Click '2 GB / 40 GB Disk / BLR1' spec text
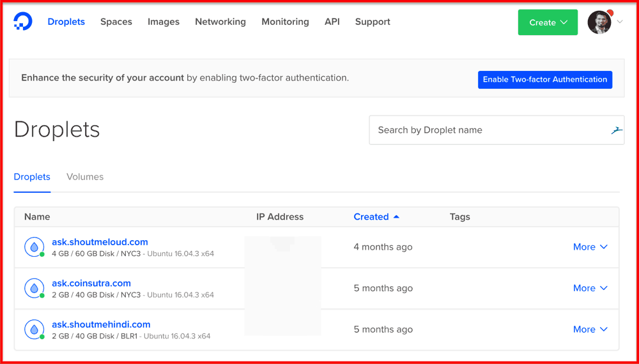 coord(95,337)
